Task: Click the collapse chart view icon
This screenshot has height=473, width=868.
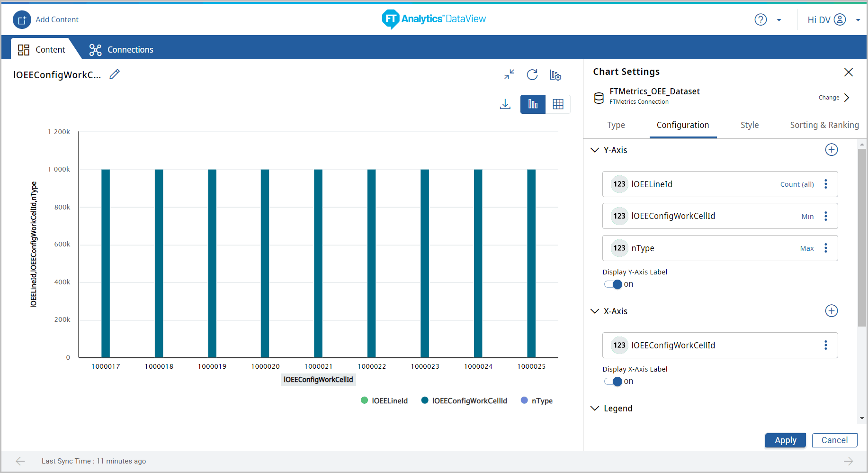Action: pos(509,74)
